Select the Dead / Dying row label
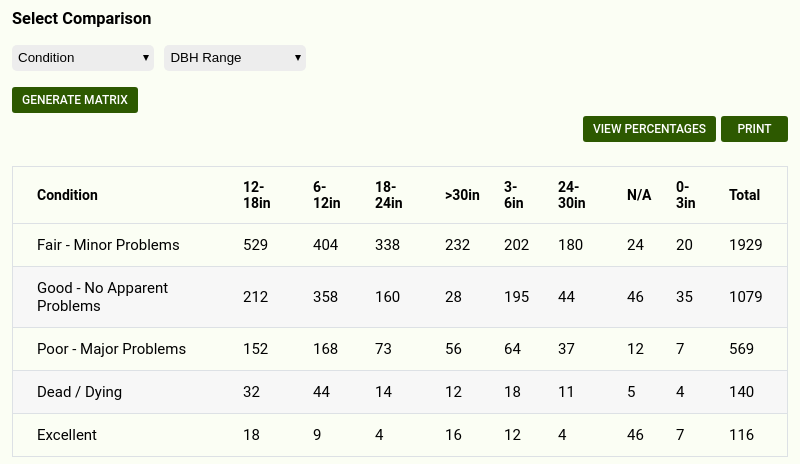800x464 pixels. tap(79, 392)
